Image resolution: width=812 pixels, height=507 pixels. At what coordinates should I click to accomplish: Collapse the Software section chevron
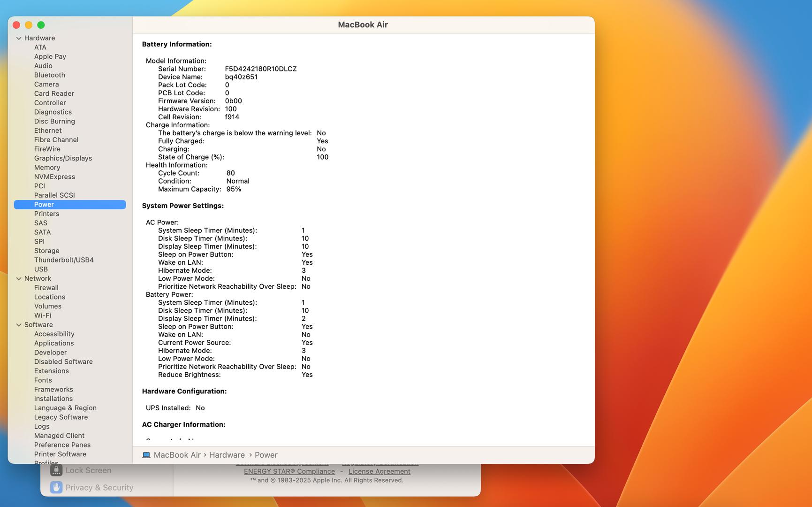19,325
